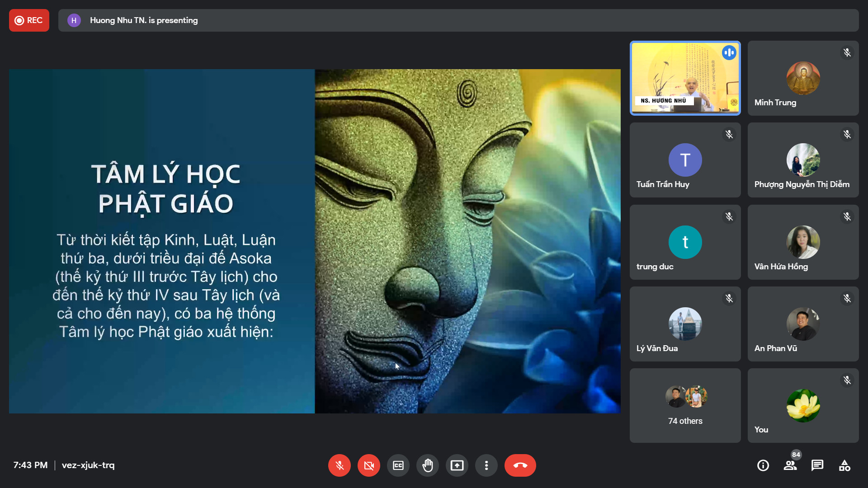The width and height of the screenshot is (868, 488).
Task: Click the presented Buddha slide area
Action: point(315,241)
